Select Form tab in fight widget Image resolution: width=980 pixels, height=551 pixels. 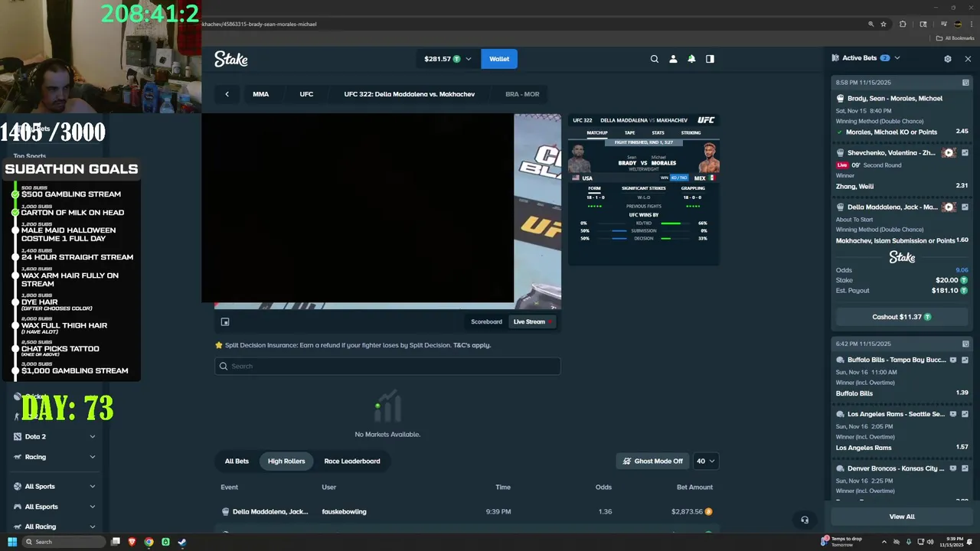(594, 188)
